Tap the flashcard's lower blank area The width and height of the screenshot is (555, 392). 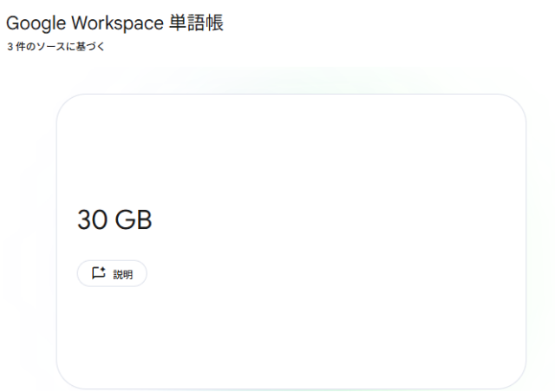pyautogui.click(x=291, y=347)
